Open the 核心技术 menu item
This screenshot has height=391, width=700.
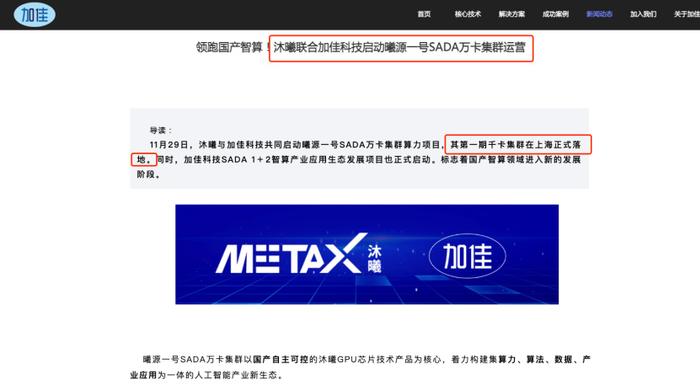[467, 14]
